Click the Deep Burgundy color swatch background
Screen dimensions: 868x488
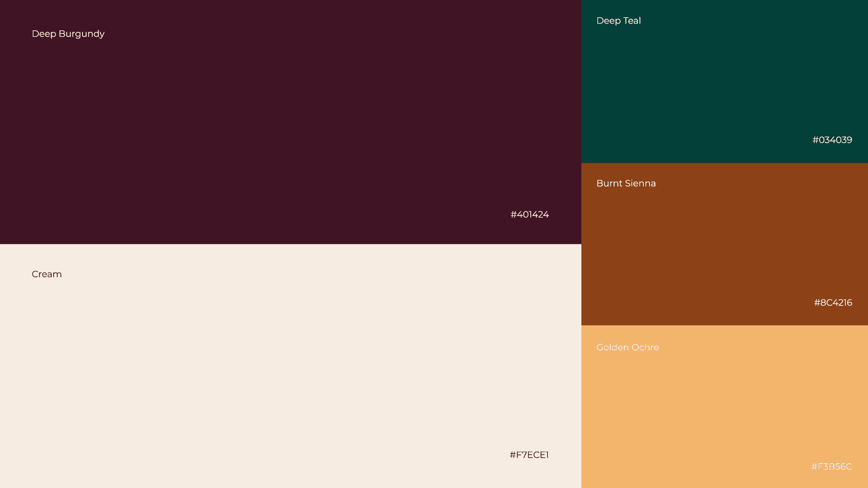289,122
